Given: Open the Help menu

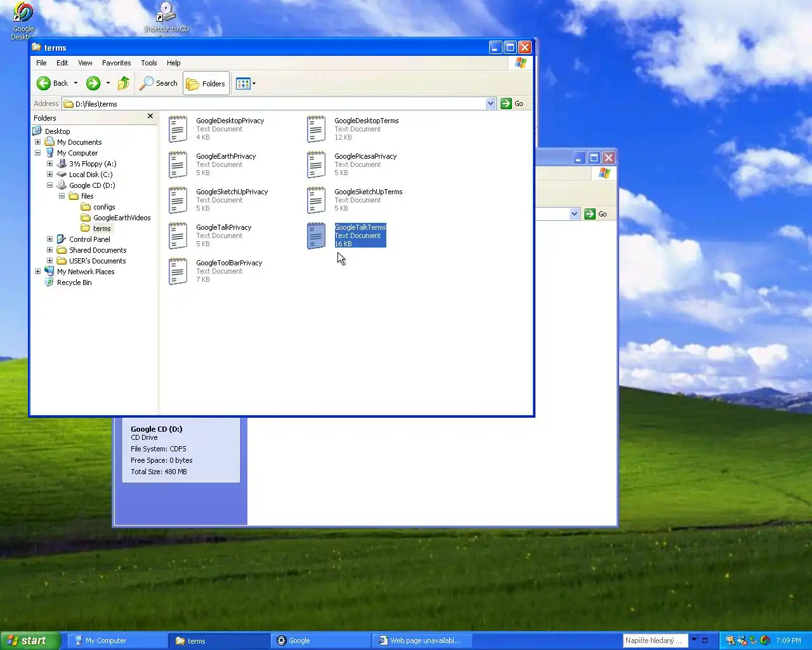Looking at the screenshot, I should pos(174,63).
